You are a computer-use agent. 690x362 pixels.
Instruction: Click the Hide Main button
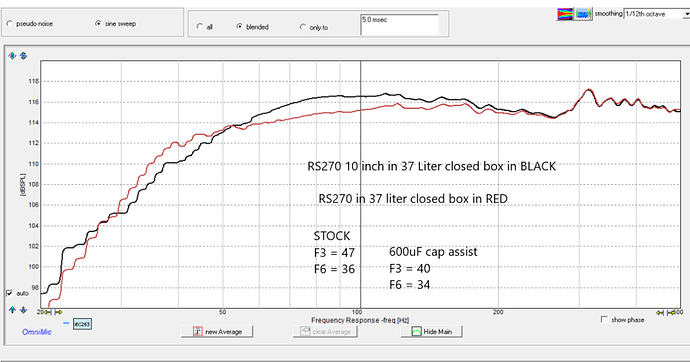coord(431,332)
